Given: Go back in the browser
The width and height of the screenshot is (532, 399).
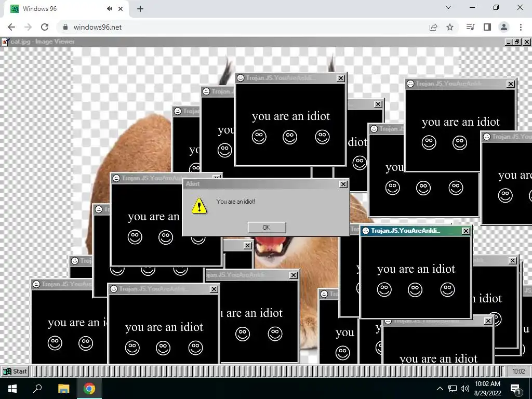Looking at the screenshot, I should [x=11, y=27].
